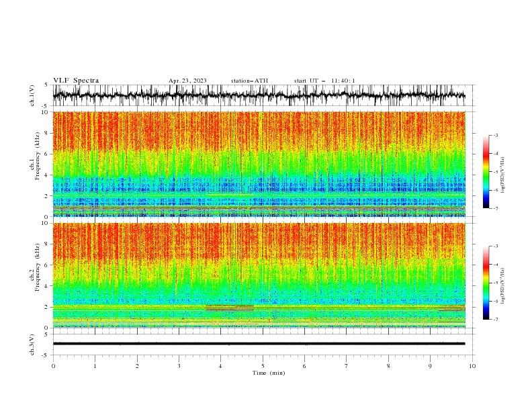Click the time axis tick label '5'
The width and height of the screenshot is (532, 411).
263,366
